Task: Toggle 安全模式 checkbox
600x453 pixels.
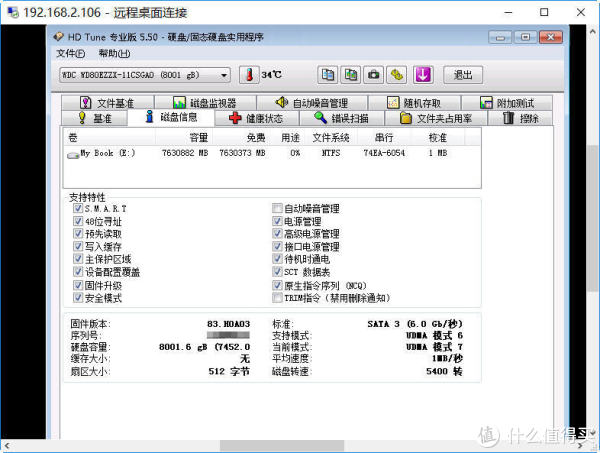Action: point(78,298)
